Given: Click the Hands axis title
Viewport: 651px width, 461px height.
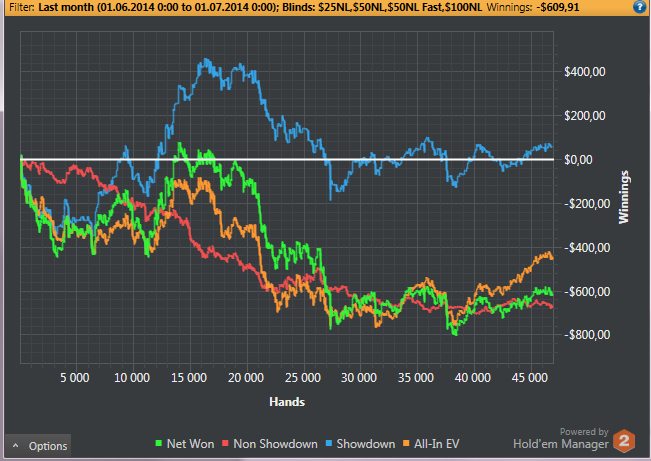Looking at the screenshot, I should point(287,402).
